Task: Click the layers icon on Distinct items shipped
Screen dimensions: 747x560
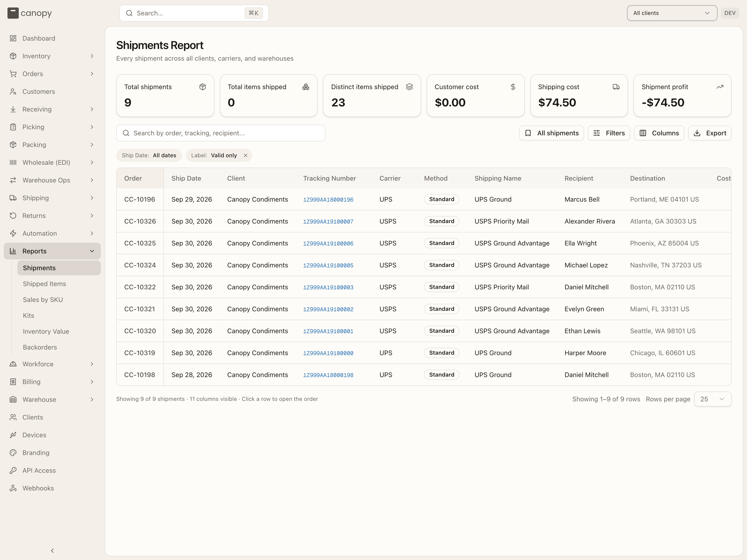Action: 409,87
